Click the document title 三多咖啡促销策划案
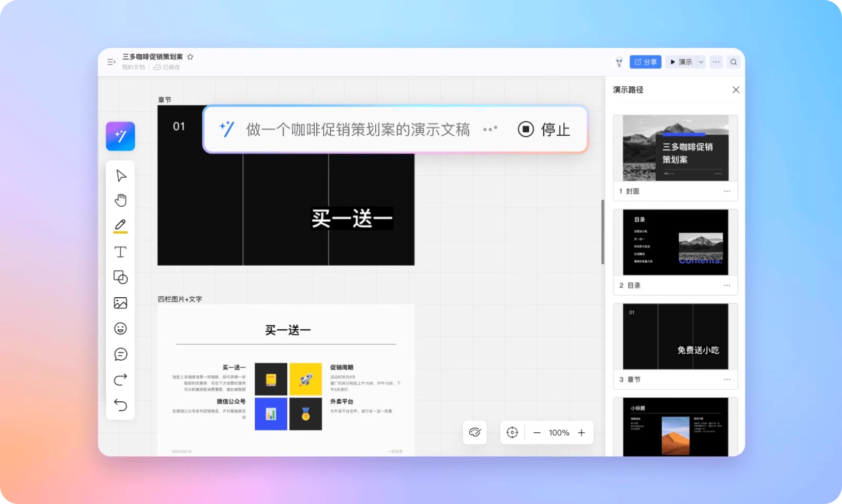Viewport: 842px width, 504px height. (153, 57)
